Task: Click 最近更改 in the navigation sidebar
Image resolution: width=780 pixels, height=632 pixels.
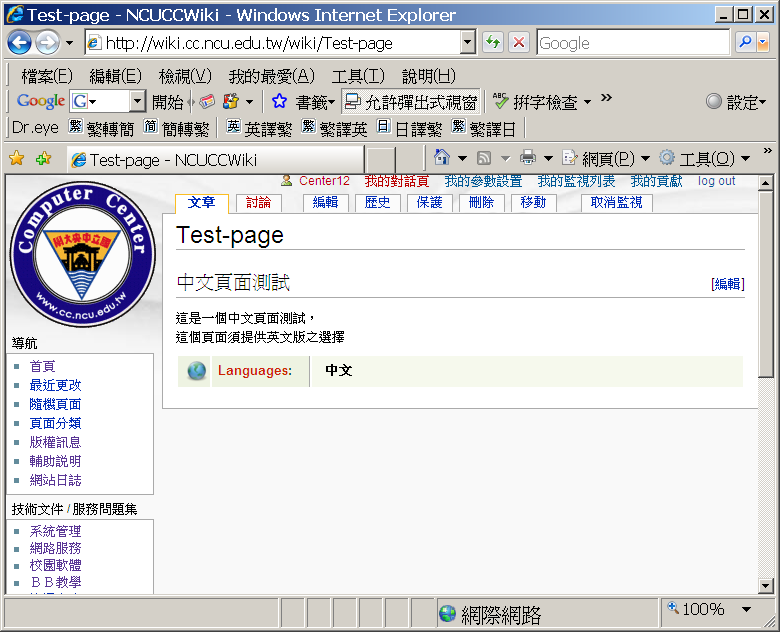Action: [x=55, y=385]
